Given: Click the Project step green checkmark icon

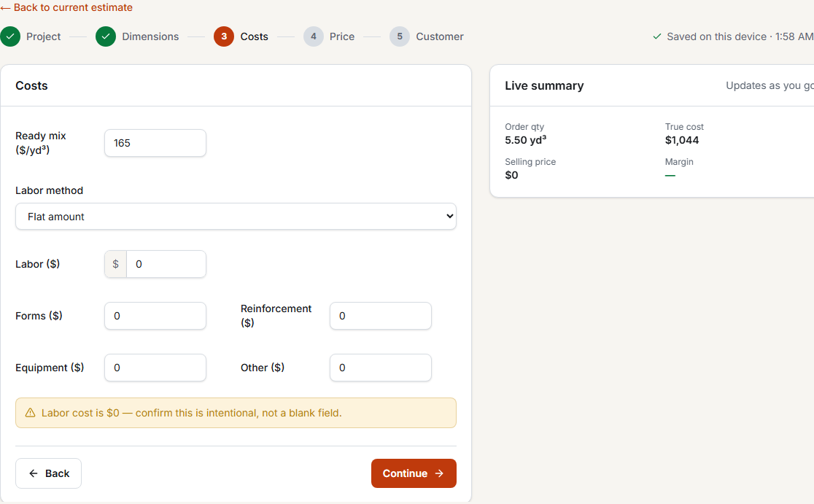Looking at the screenshot, I should [x=10, y=36].
